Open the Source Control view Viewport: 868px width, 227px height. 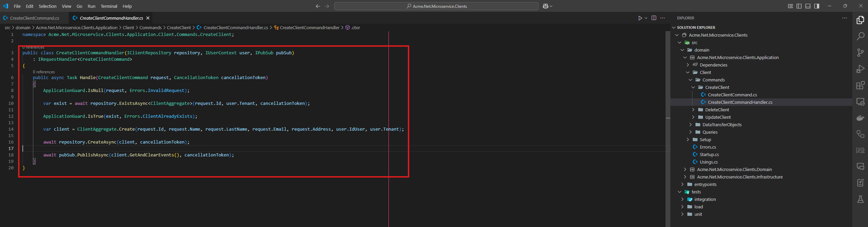860,53
